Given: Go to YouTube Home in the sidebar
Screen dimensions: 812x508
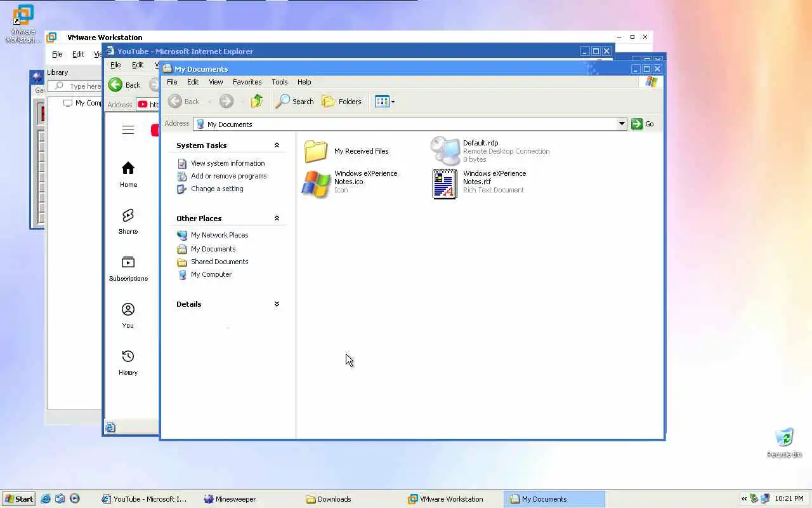Looking at the screenshot, I should (128, 174).
